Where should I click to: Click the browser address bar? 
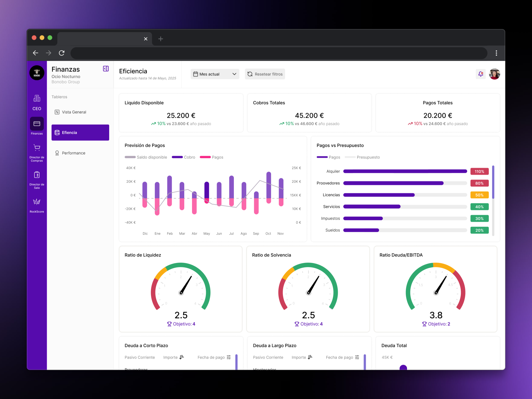[279, 53]
